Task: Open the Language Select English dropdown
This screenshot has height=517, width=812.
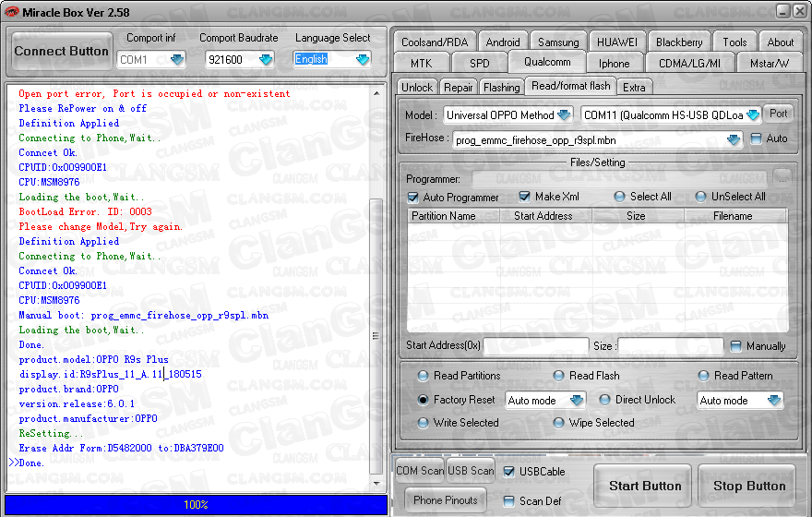Action: click(363, 60)
